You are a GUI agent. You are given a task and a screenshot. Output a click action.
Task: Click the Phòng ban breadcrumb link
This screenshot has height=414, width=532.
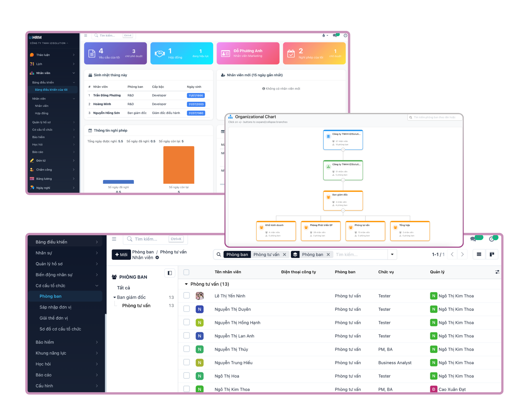click(143, 252)
